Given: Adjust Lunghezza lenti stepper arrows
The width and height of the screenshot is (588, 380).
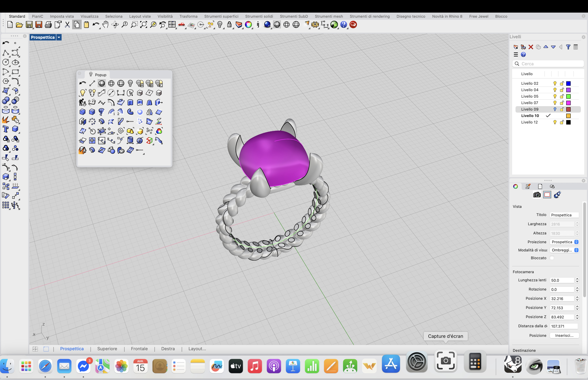Looking at the screenshot, I should (x=577, y=280).
